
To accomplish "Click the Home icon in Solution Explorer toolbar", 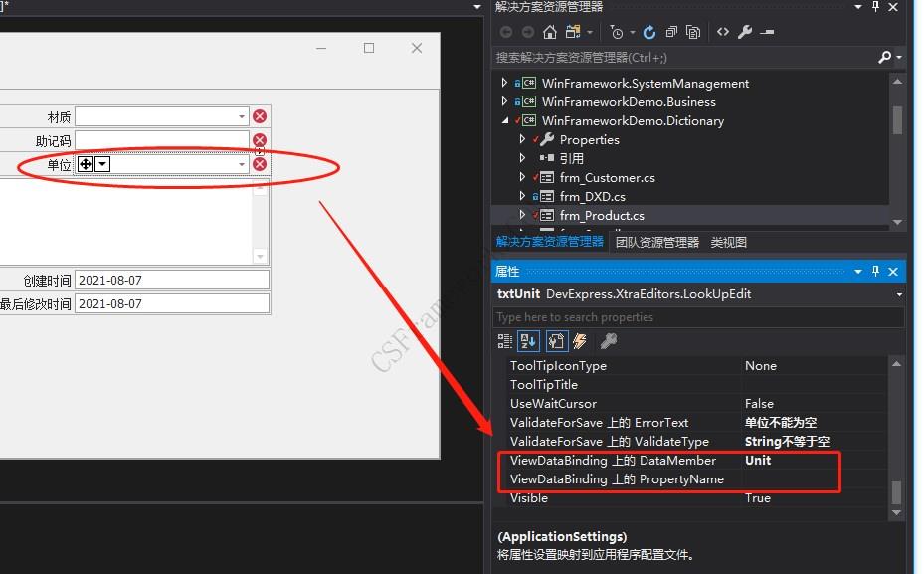I will click(x=550, y=31).
